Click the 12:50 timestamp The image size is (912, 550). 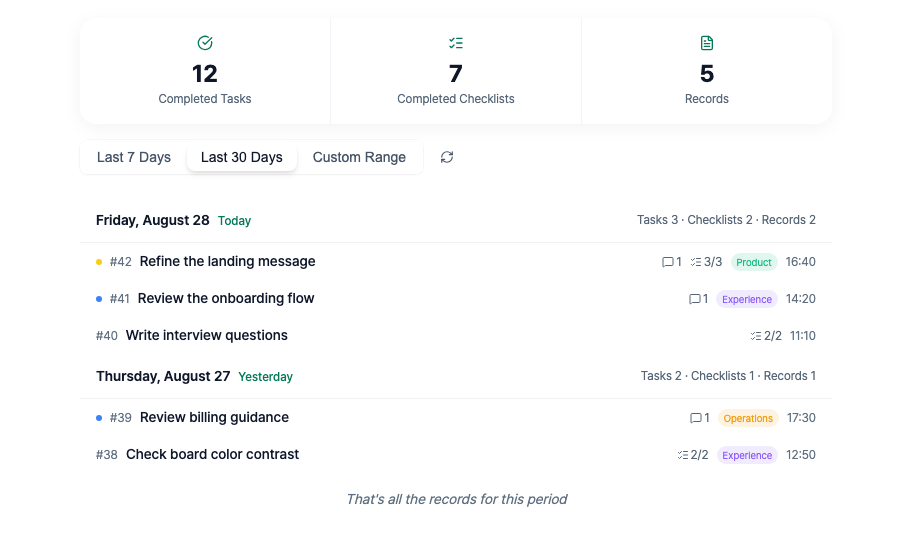(x=801, y=455)
